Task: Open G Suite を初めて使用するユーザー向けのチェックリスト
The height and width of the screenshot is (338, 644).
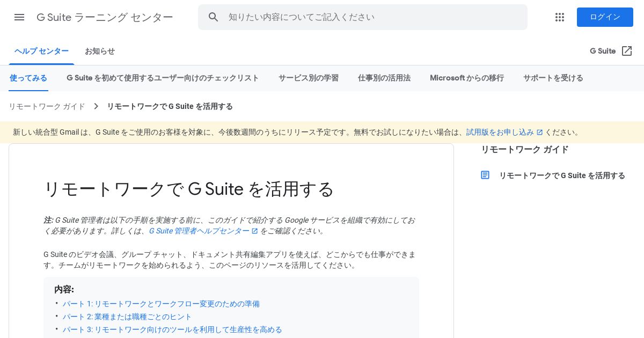Action: [x=163, y=78]
